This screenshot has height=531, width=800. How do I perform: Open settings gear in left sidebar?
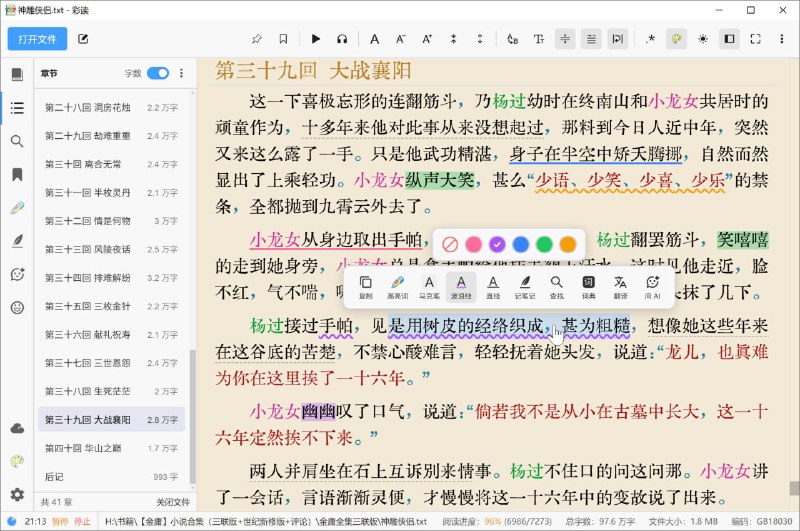tap(17, 495)
